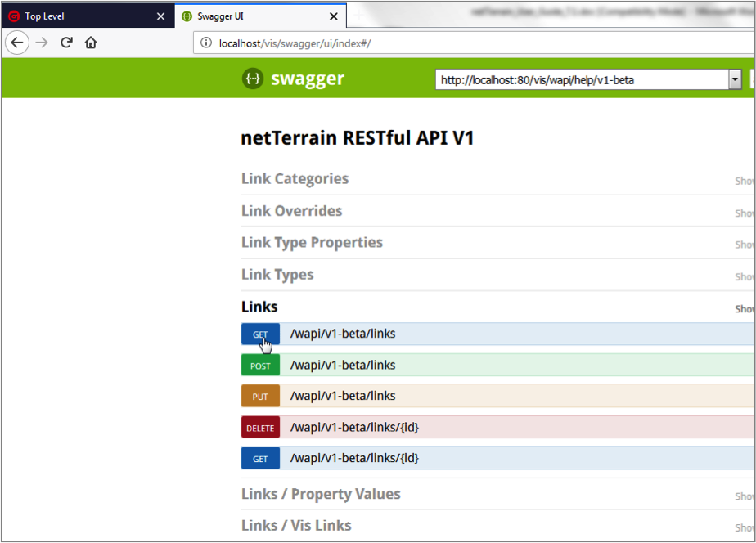Expand the Link Type Properties section
This screenshot has width=756, height=543.
tap(312, 242)
